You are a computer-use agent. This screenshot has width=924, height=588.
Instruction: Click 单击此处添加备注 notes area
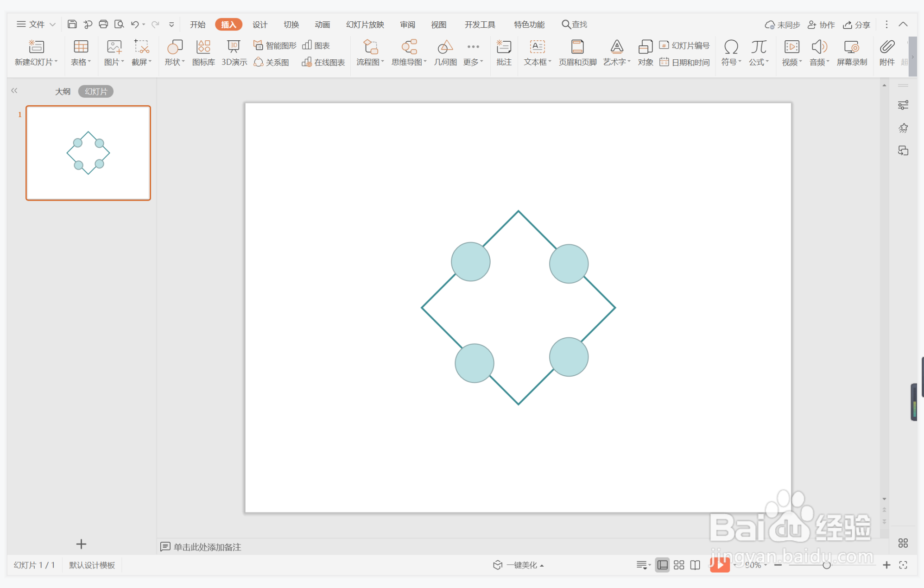pyautogui.click(x=207, y=547)
